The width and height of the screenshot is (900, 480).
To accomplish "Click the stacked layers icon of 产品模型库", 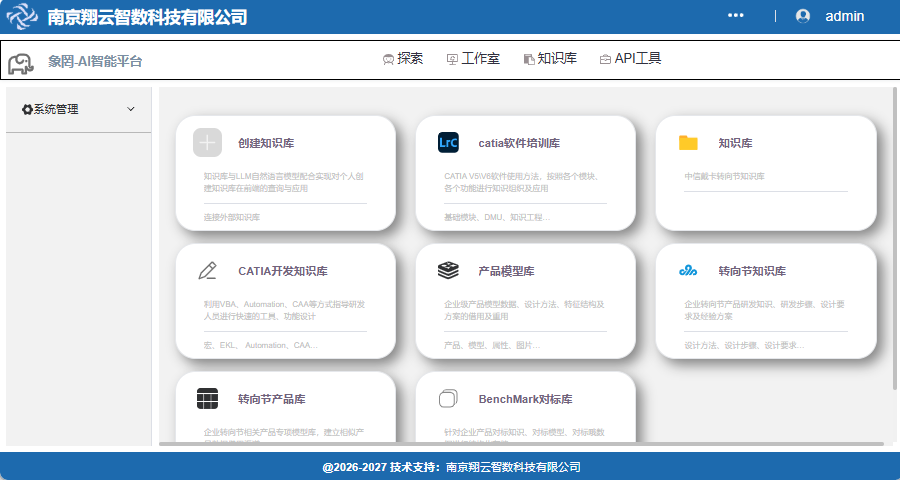I will (x=448, y=270).
